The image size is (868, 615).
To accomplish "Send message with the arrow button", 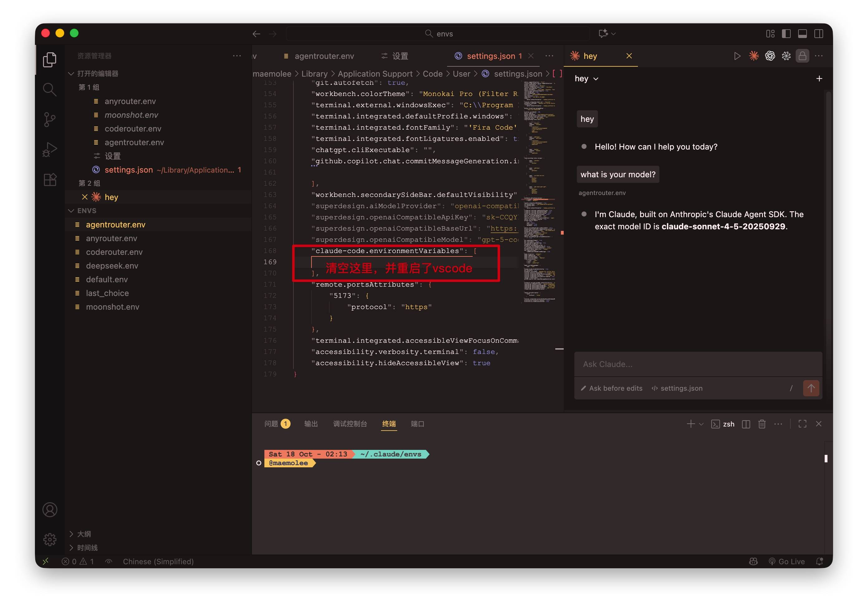I will pyautogui.click(x=811, y=388).
